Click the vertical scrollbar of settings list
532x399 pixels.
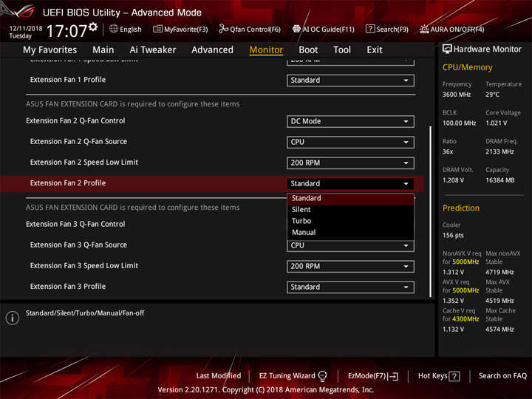pyautogui.click(x=431, y=212)
